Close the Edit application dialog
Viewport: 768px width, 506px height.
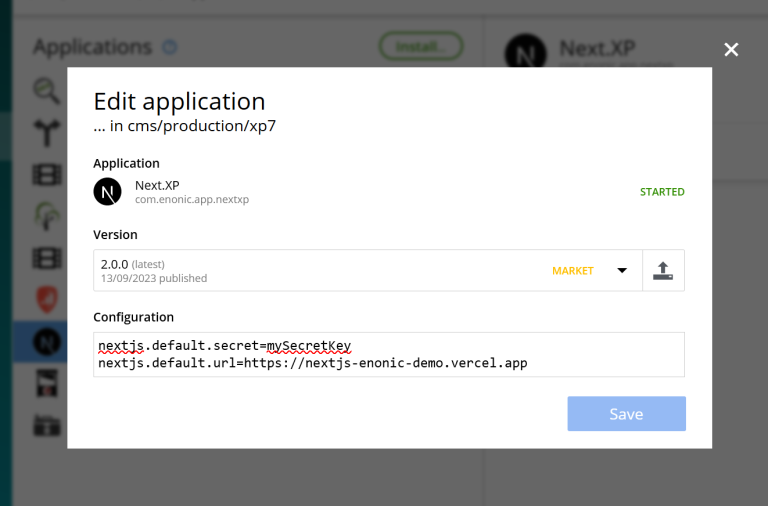(731, 49)
